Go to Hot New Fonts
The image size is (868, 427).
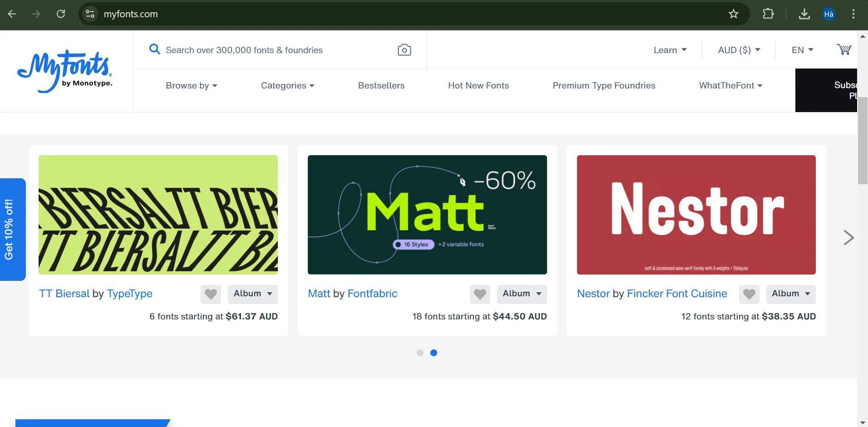(478, 85)
